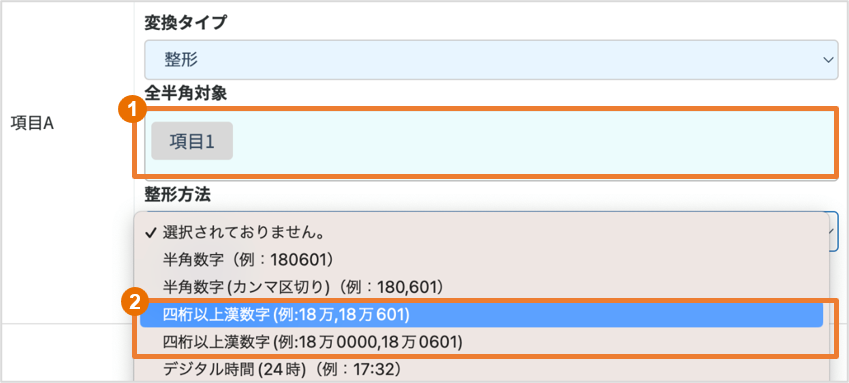Click the 項目A row label
Viewport: 849px width, 383px height.
click(x=32, y=124)
